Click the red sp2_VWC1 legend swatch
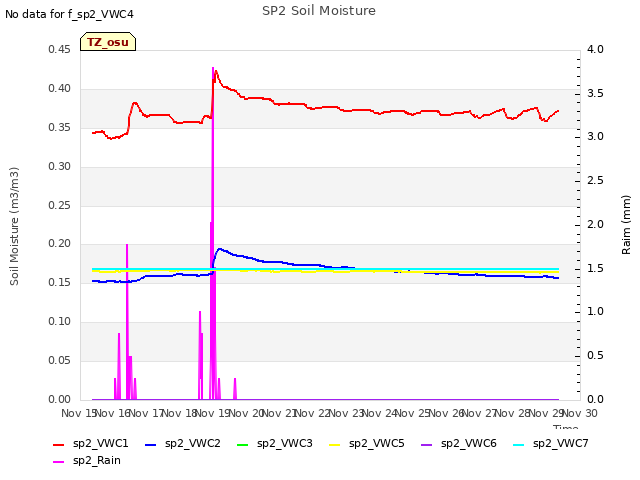The height and width of the screenshot is (480, 640). point(59,444)
